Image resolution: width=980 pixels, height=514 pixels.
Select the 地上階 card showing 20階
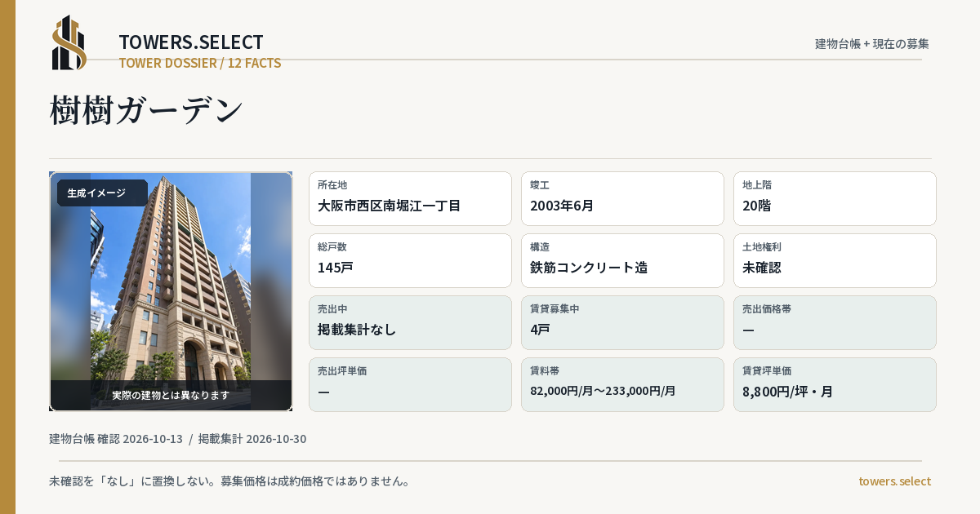click(x=835, y=198)
